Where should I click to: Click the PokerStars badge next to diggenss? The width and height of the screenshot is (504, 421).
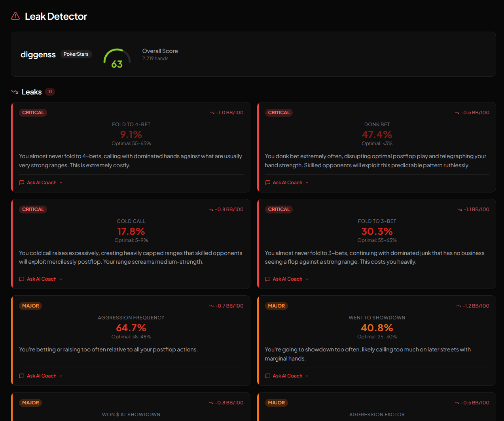click(x=76, y=54)
